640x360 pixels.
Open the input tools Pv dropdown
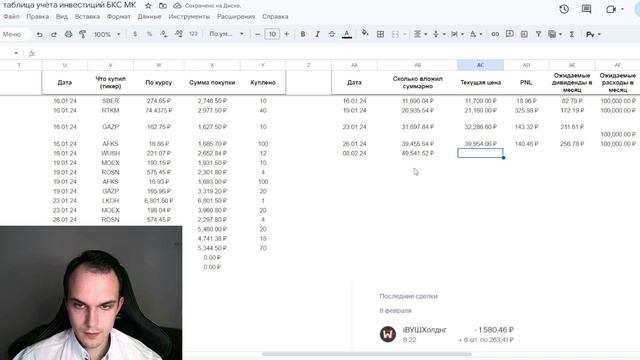(593, 35)
